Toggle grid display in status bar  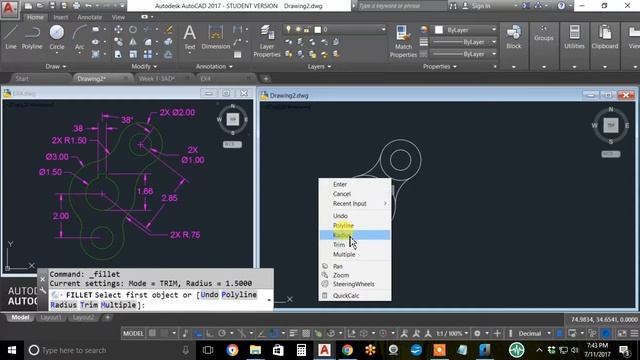[x=152, y=333]
